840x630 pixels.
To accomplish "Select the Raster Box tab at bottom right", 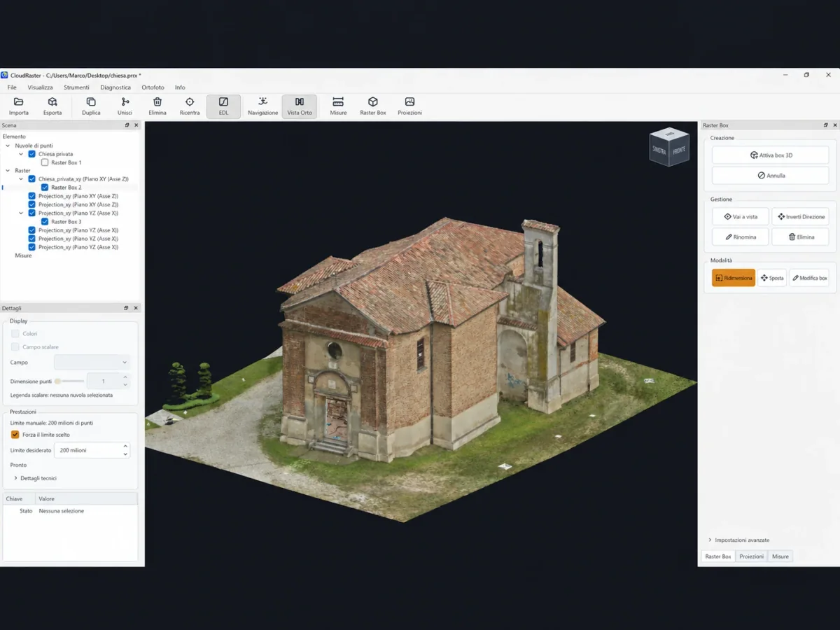I will [718, 556].
